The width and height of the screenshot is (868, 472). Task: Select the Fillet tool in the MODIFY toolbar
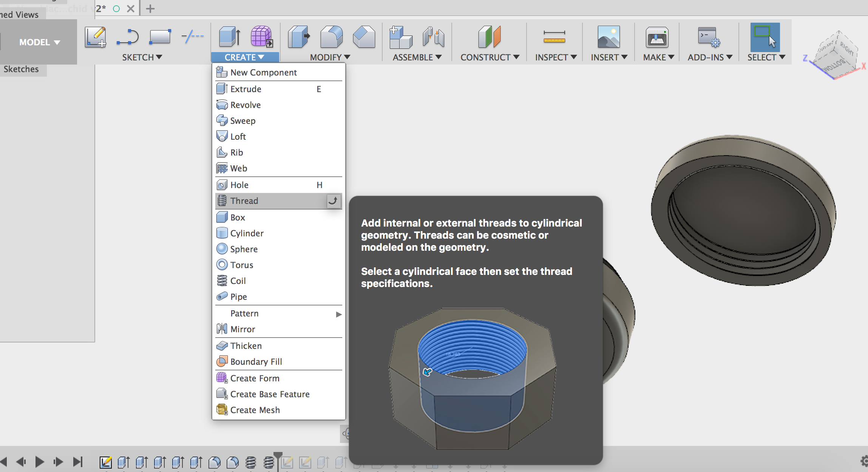click(x=331, y=37)
